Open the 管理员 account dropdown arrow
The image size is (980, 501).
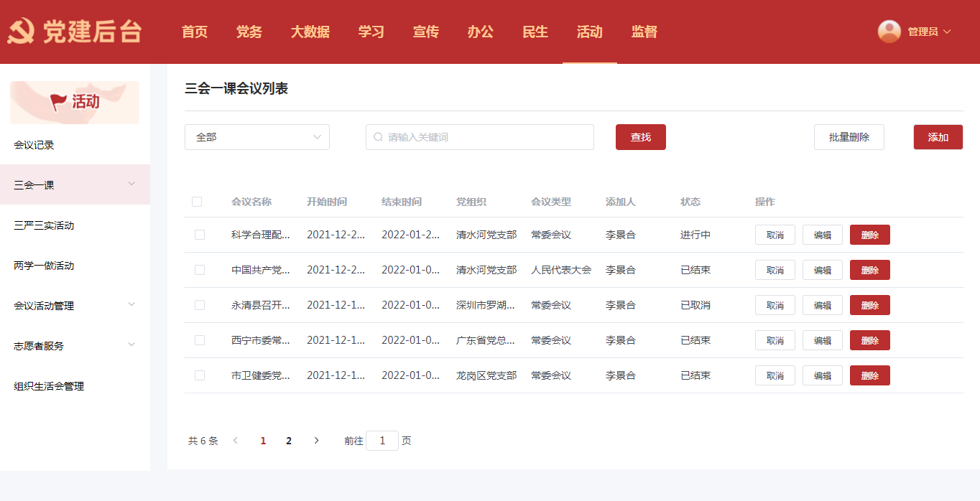point(947,32)
